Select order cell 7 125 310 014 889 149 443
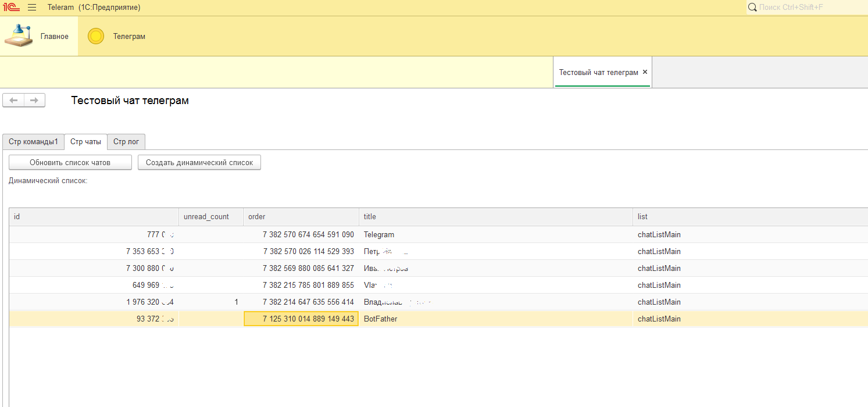Image resolution: width=868 pixels, height=407 pixels. (x=301, y=319)
